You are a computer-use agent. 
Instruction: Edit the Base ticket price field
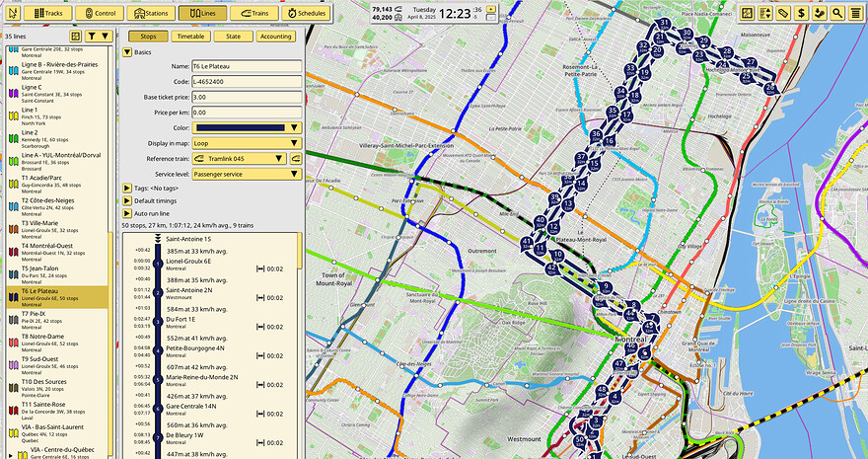[247, 98]
